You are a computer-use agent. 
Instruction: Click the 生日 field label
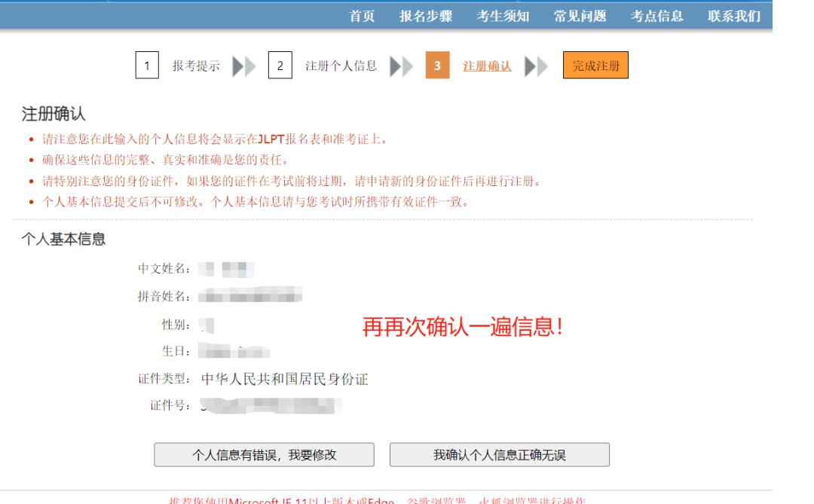pos(176,351)
